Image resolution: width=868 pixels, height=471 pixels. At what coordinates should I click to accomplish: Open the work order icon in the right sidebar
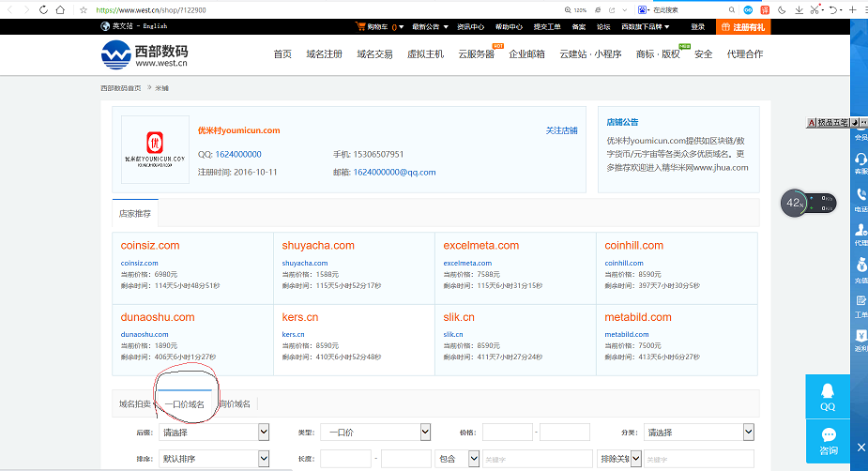pyautogui.click(x=860, y=300)
